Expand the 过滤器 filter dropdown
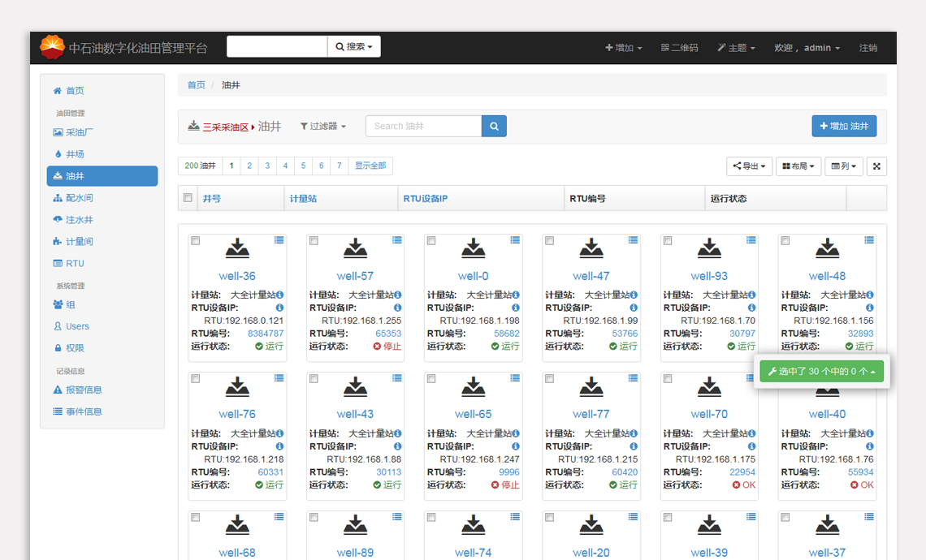 323,127
